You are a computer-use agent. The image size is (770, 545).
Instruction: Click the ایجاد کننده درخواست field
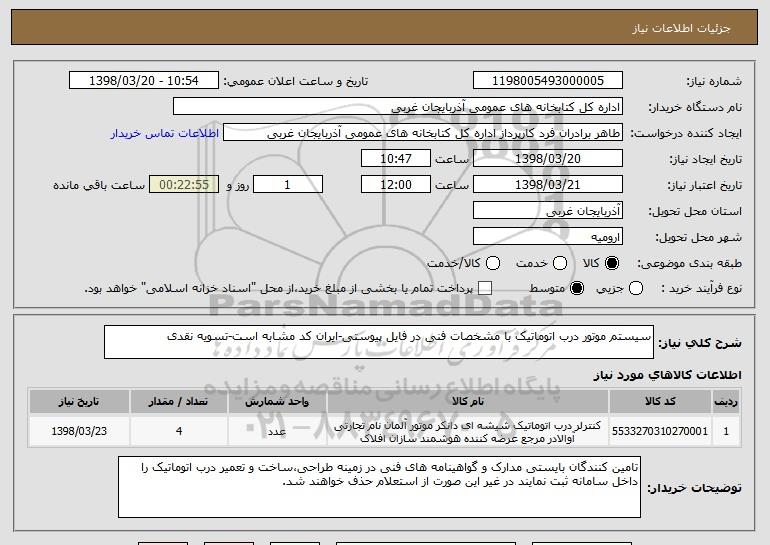(421, 133)
